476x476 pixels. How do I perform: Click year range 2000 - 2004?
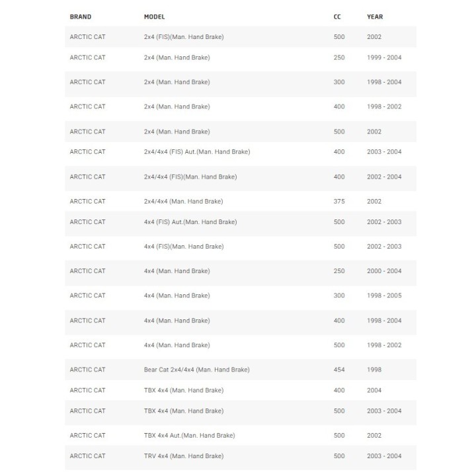point(384,271)
